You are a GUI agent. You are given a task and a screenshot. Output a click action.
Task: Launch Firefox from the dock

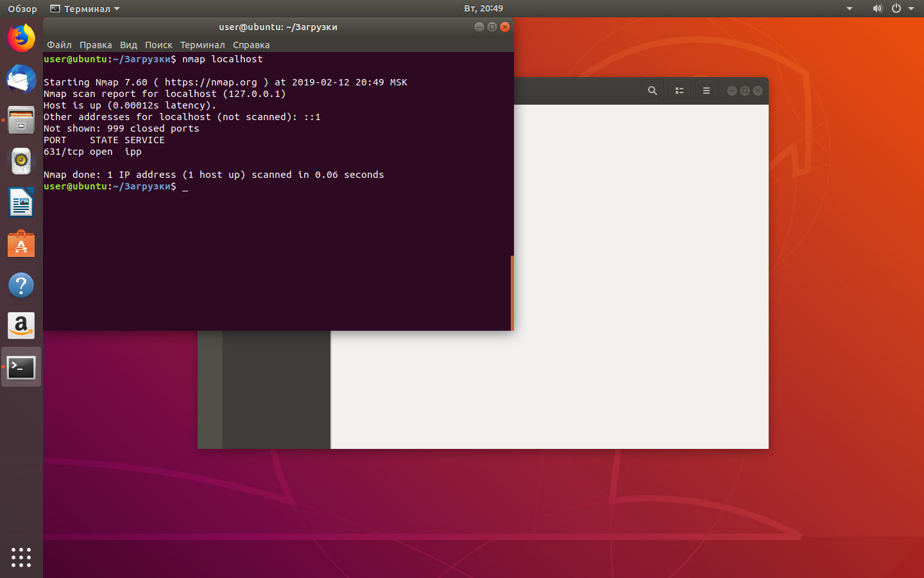tap(21, 38)
